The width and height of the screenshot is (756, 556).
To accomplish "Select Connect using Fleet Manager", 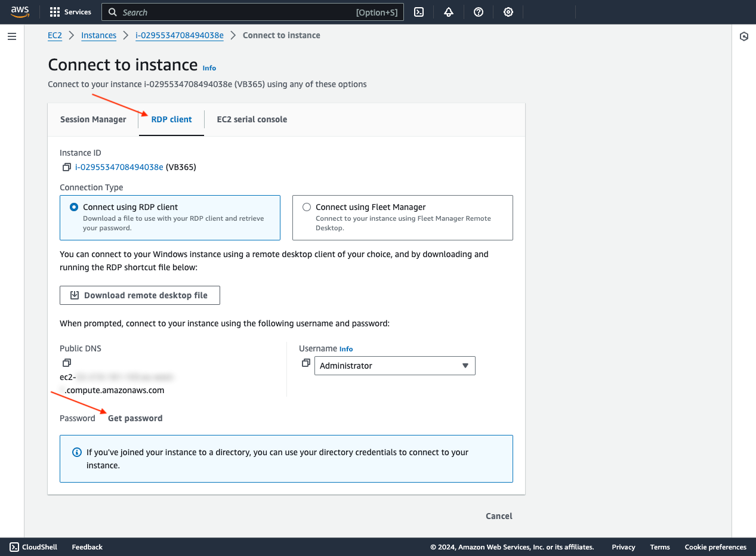I will pos(306,206).
